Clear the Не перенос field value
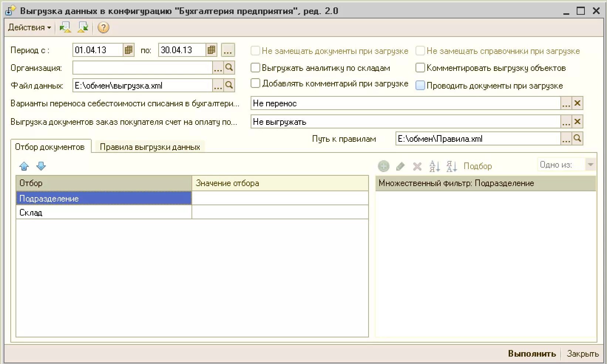The image size is (607, 364). pos(577,103)
